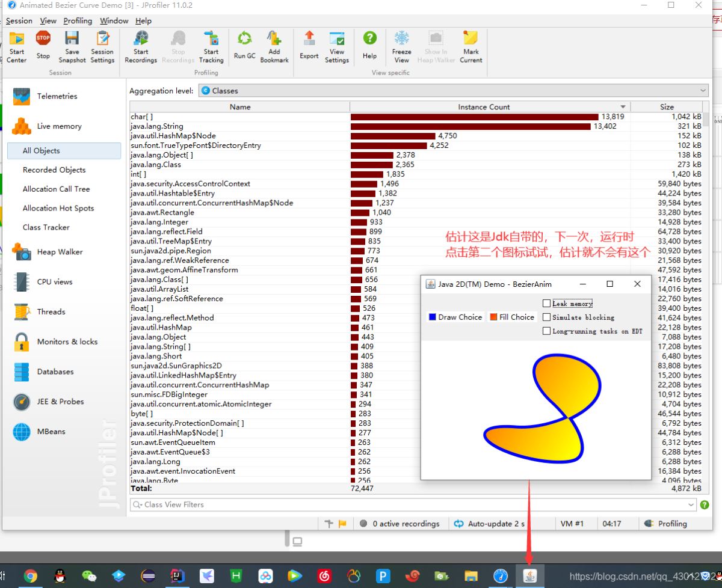Enable the Leak memory checkbox
Image resolution: width=722 pixels, height=588 pixels.
click(x=546, y=304)
